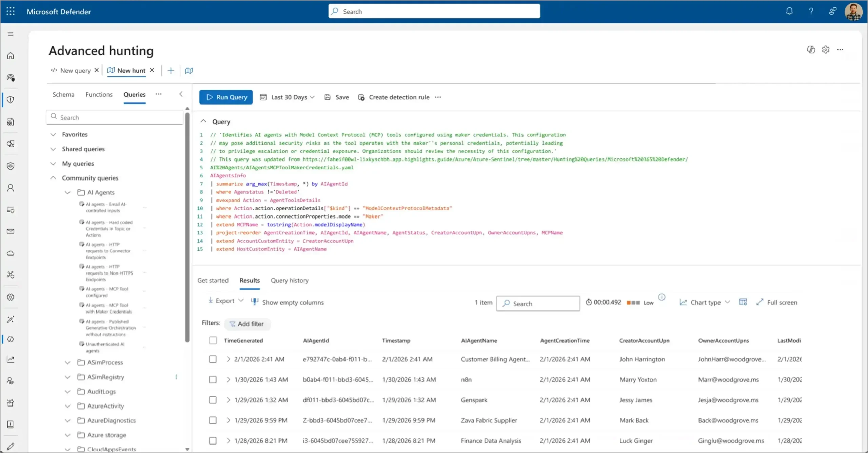The image size is (868, 453).
Task: Open the AI agents MCP Tool with Maker Credentials query
Action: tap(108, 308)
